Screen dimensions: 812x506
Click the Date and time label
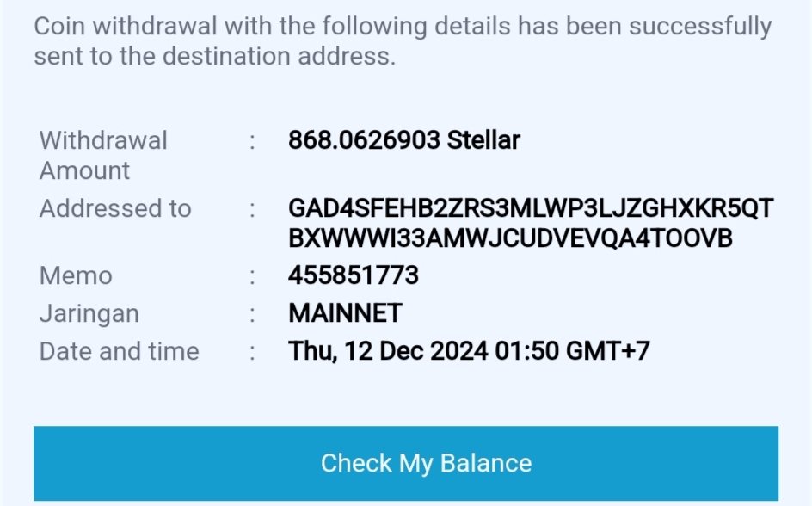(119, 351)
